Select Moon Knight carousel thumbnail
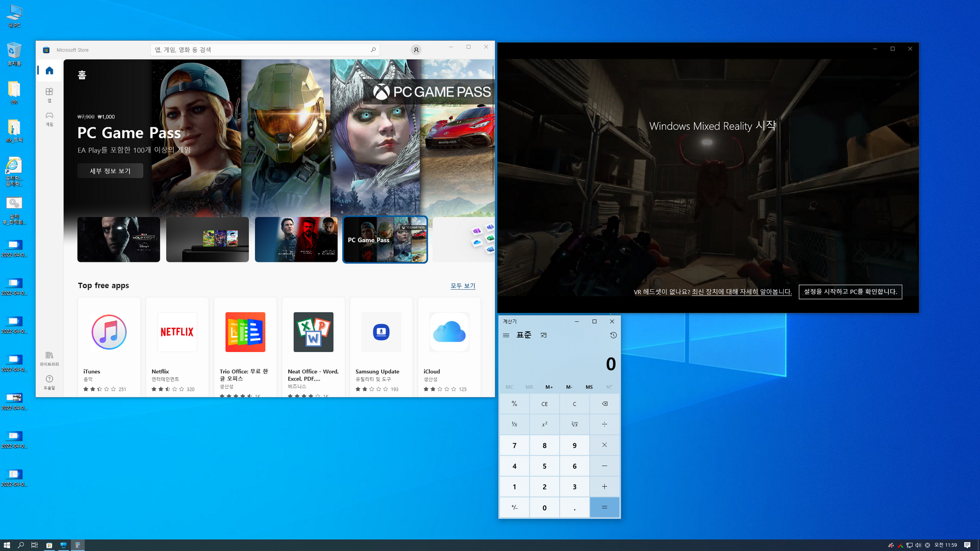This screenshot has width=980, height=551. [x=119, y=239]
